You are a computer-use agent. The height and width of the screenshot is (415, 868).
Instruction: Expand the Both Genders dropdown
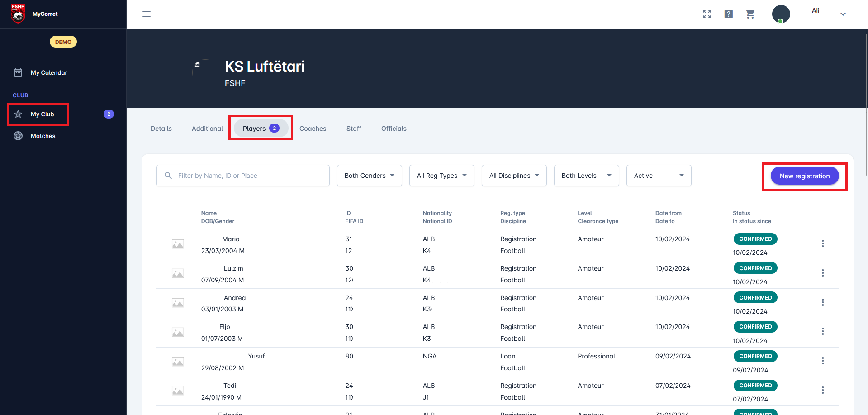coord(369,176)
